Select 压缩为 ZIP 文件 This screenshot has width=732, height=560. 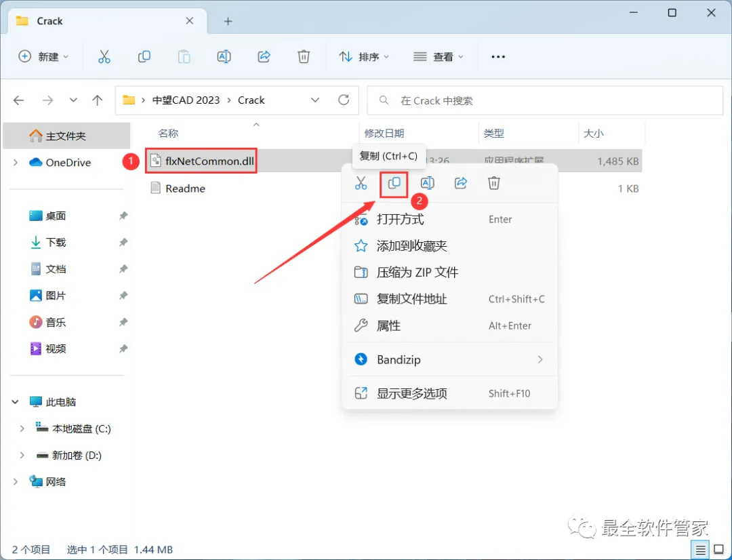(450, 273)
